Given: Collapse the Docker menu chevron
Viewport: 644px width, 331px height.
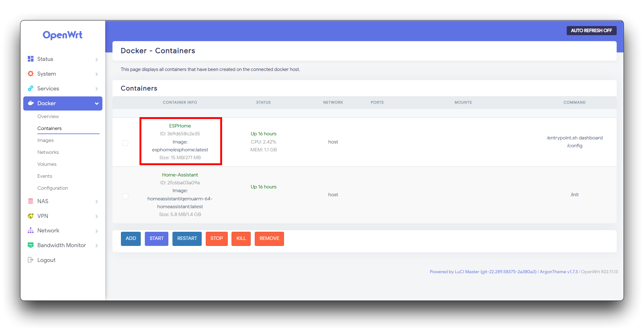Looking at the screenshot, I should click(x=97, y=104).
